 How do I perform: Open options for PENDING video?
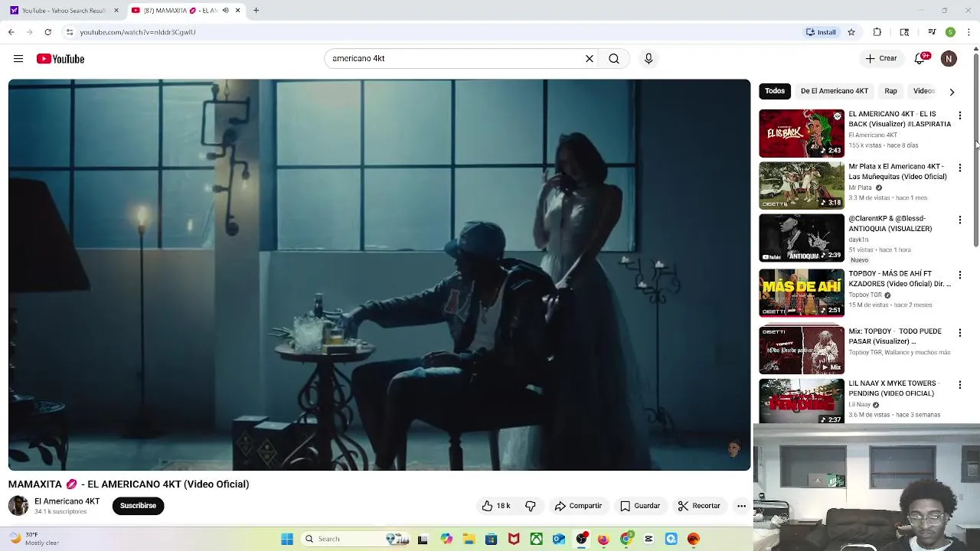coord(959,385)
